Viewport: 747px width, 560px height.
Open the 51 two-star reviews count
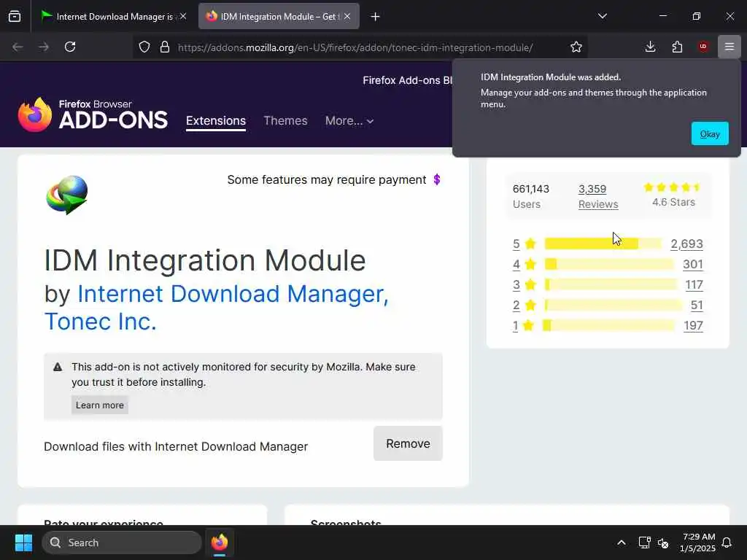pos(697,306)
